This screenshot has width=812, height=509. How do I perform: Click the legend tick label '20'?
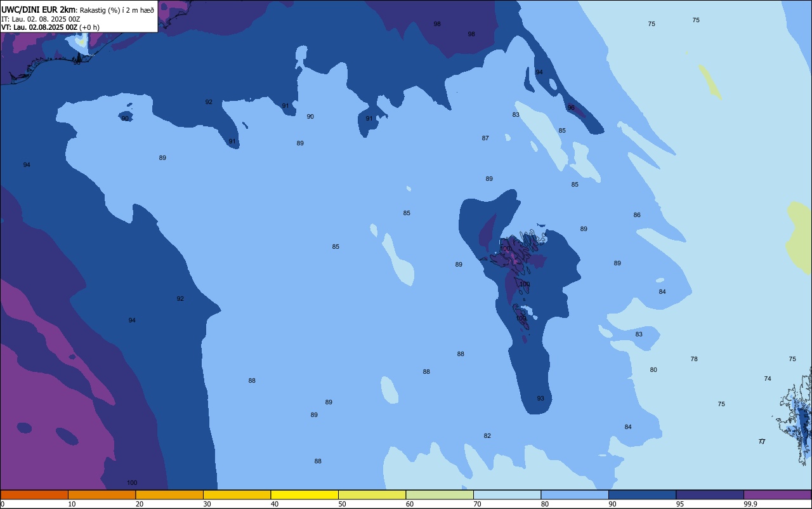click(140, 504)
